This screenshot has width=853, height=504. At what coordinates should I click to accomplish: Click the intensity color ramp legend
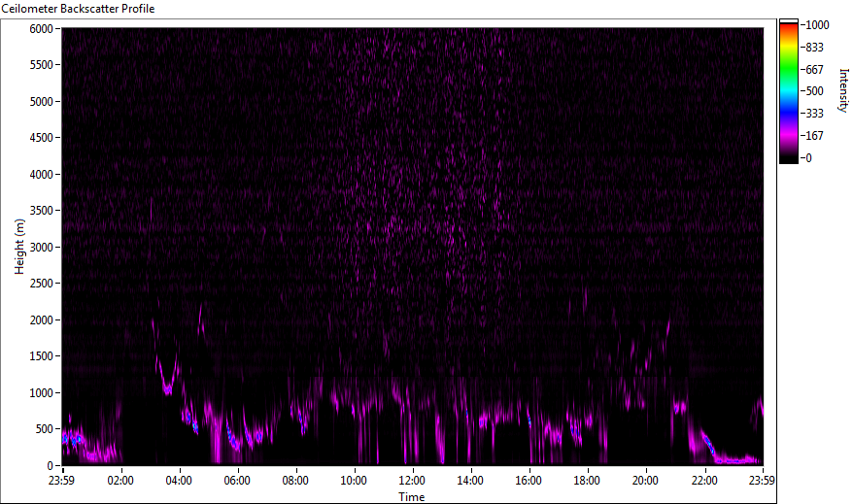[x=788, y=91]
